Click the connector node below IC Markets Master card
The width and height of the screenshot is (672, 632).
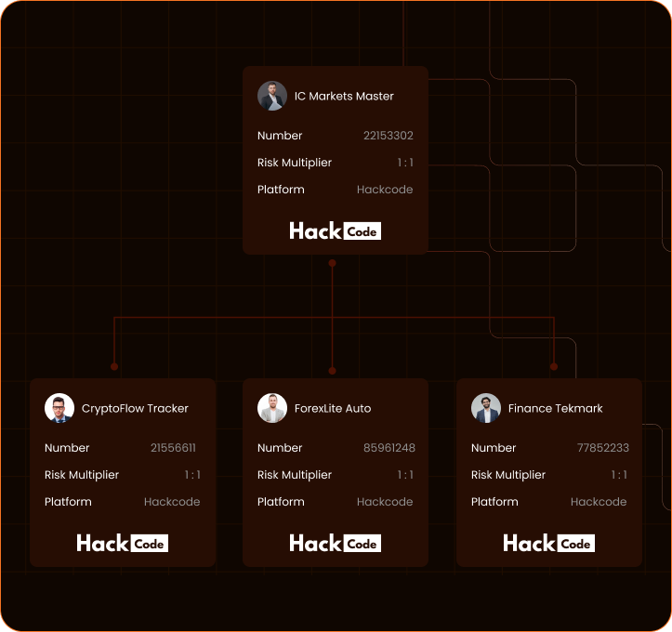pos(332,263)
